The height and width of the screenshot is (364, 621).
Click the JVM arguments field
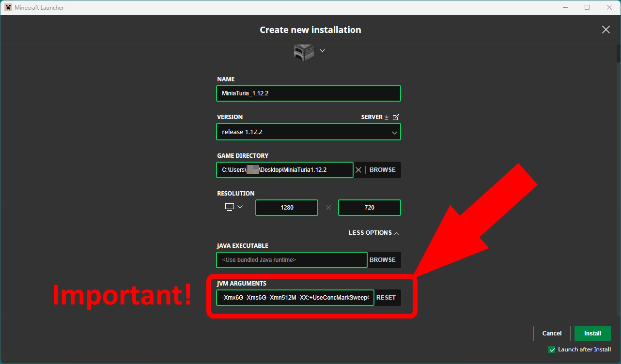click(x=295, y=298)
